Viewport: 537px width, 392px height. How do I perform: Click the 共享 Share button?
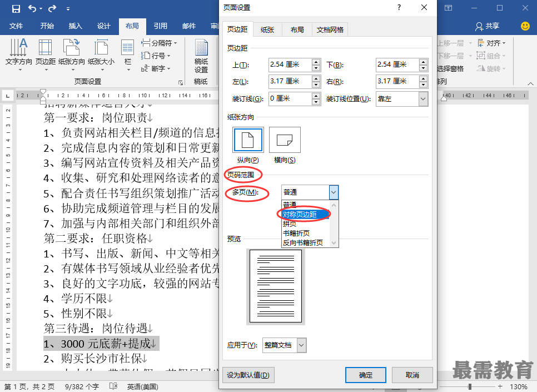click(487, 26)
